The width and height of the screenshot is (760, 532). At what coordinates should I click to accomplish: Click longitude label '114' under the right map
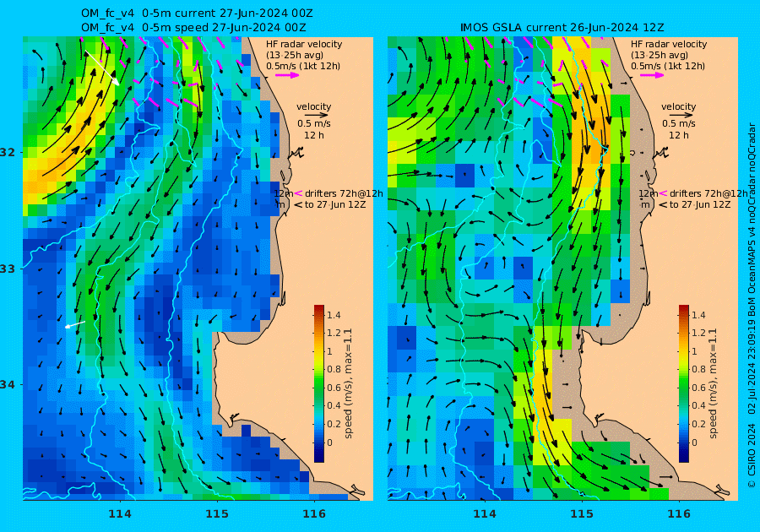click(x=484, y=514)
